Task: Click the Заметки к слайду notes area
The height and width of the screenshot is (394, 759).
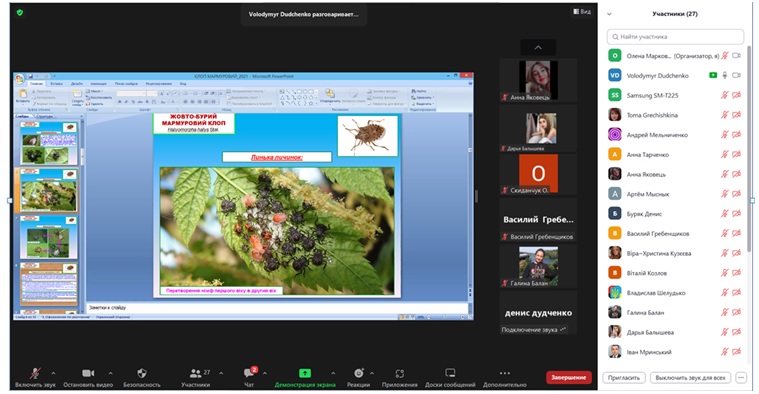Action: click(x=277, y=307)
